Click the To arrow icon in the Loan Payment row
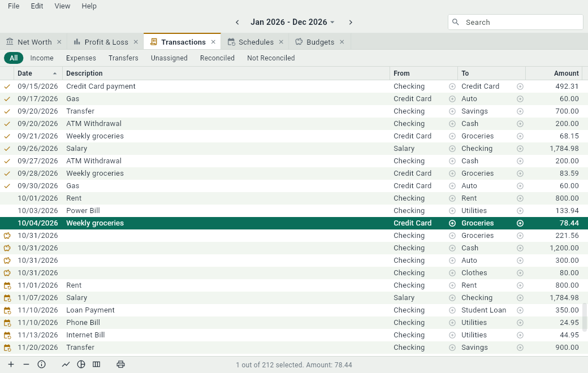This screenshot has height=373, width=588. click(520, 310)
